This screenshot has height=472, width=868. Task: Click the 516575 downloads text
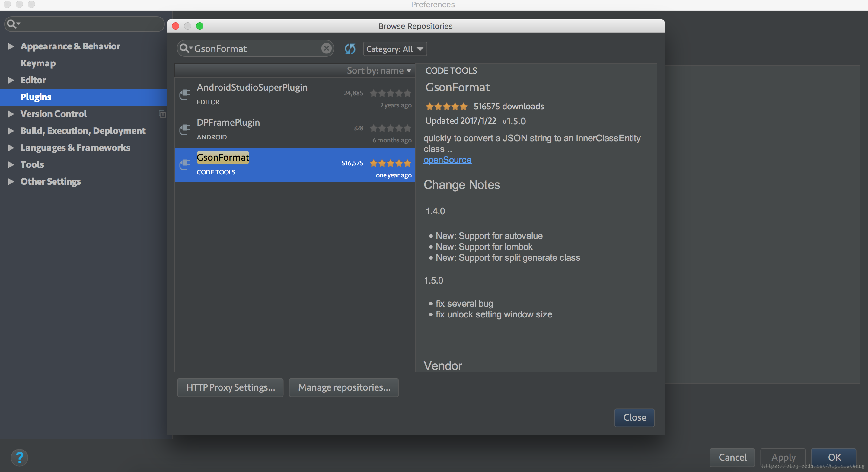pyautogui.click(x=509, y=107)
